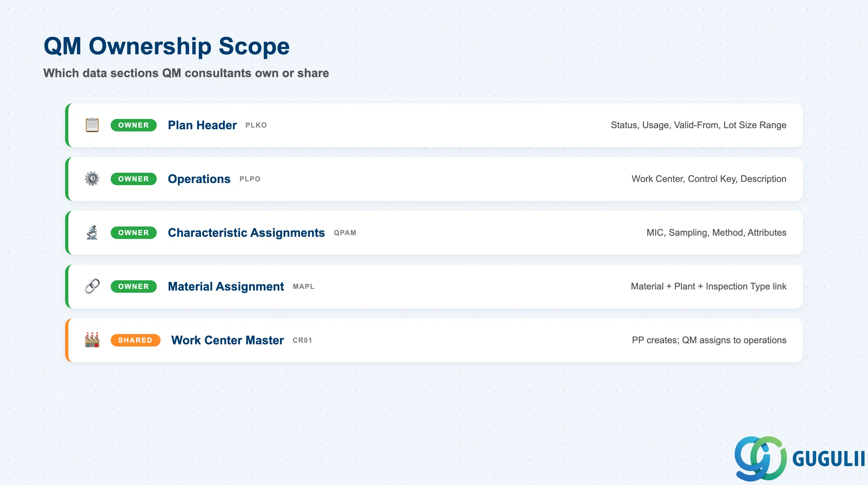Select the orange SHARED badge
868x485 pixels.
(x=135, y=340)
